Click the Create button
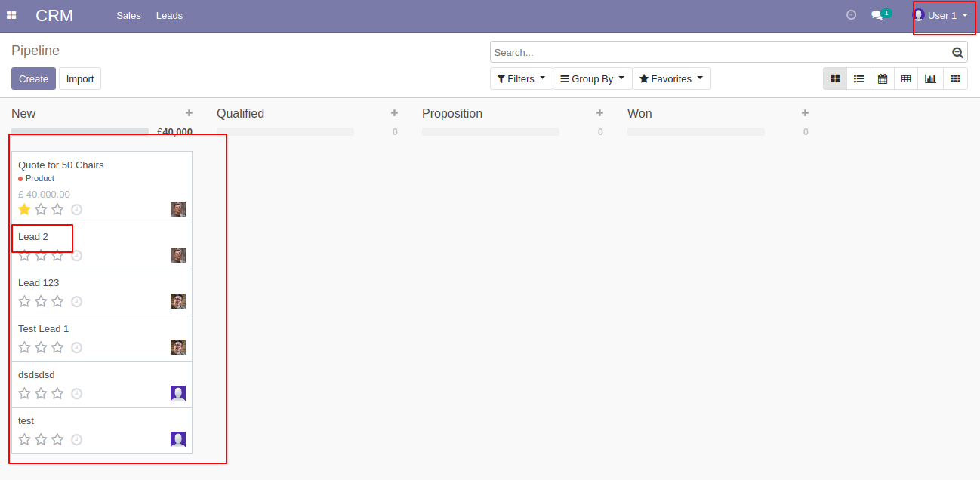 33,78
